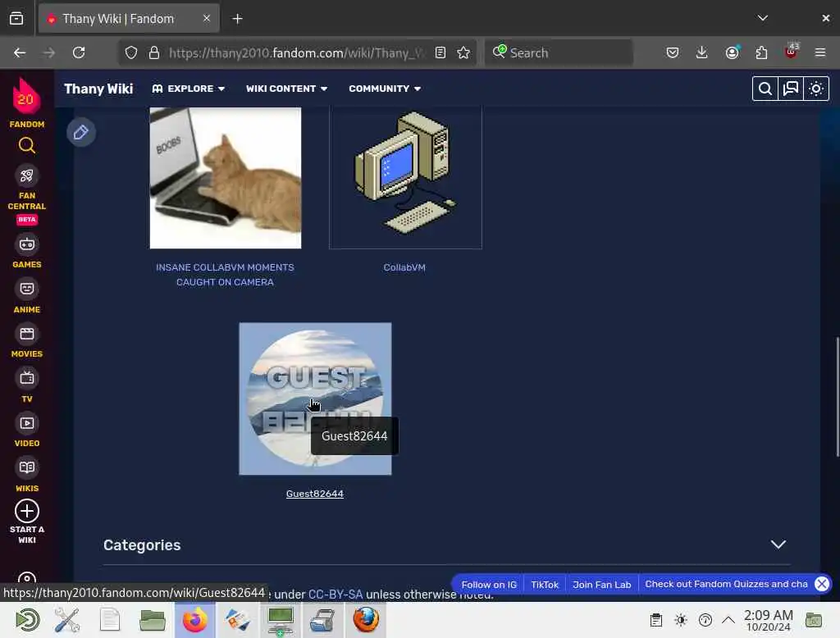Show hidden system tray icons arrow
The height and width of the screenshot is (638, 840).
point(728,620)
